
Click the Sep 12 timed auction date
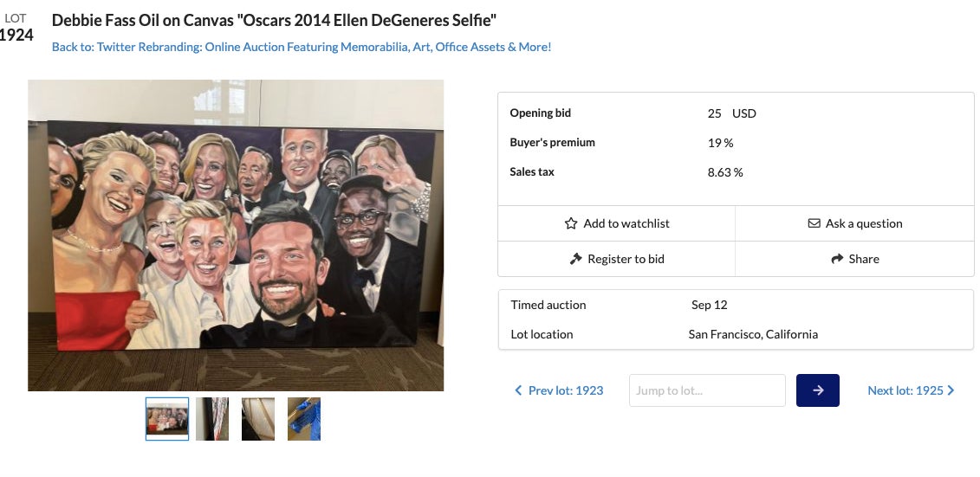pyautogui.click(x=709, y=305)
